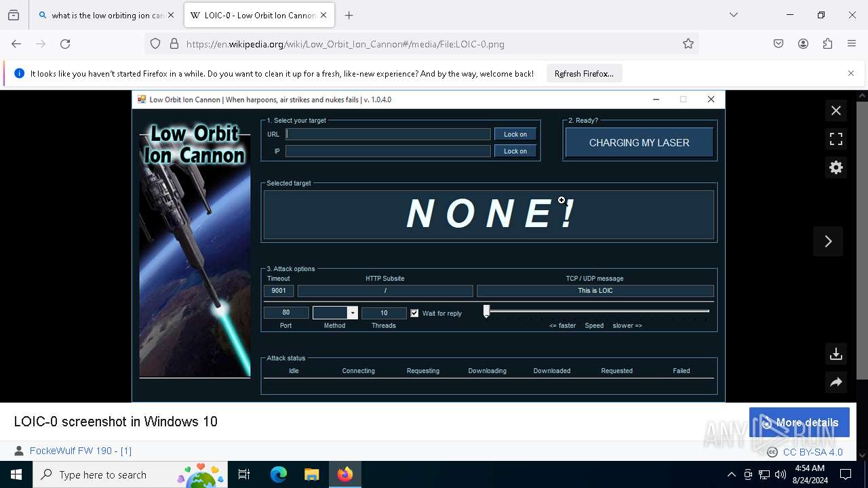868x488 pixels.
Task: Click the Firefox taskbar icon
Action: pyautogui.click(x=345, y=474)
